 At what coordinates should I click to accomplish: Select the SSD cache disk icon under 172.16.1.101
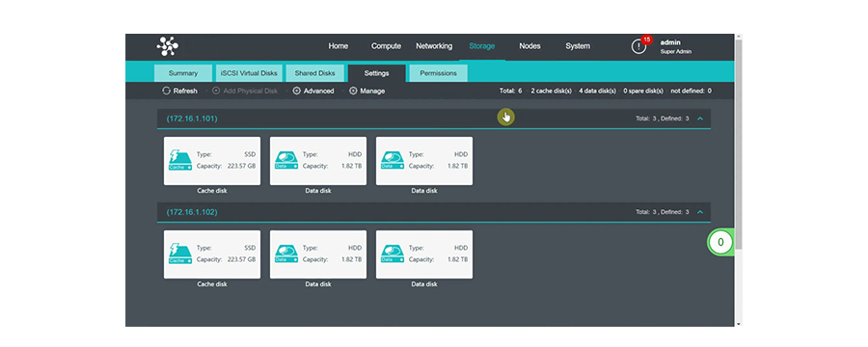click(x=180, y=161)
